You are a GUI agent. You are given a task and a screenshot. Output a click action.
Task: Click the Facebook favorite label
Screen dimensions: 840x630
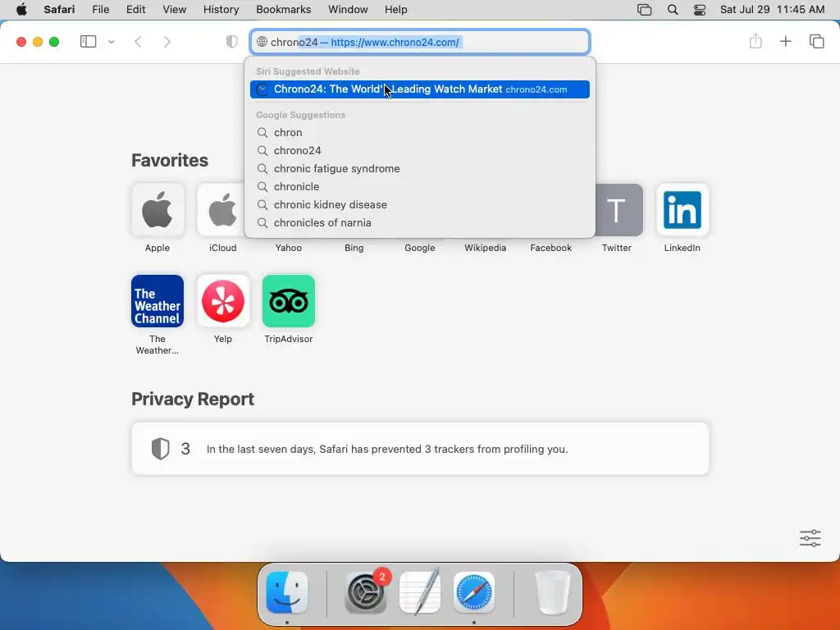click(x=550, y=248)
